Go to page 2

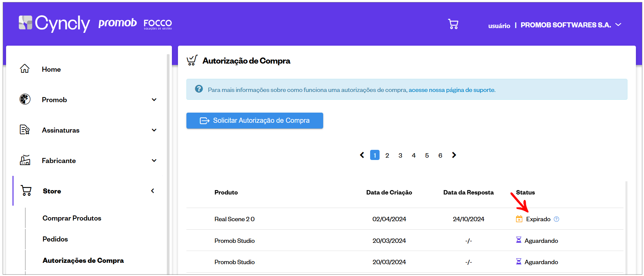pyautogui.click(x=387, y=155)
